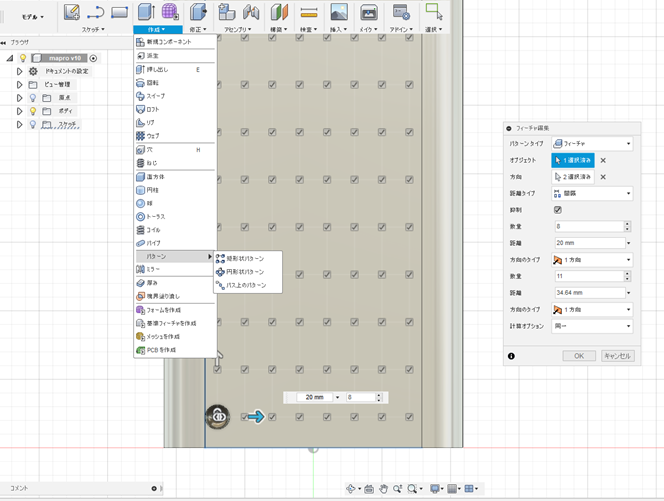Click the Scripts icon above アドイン

point(401,12)
